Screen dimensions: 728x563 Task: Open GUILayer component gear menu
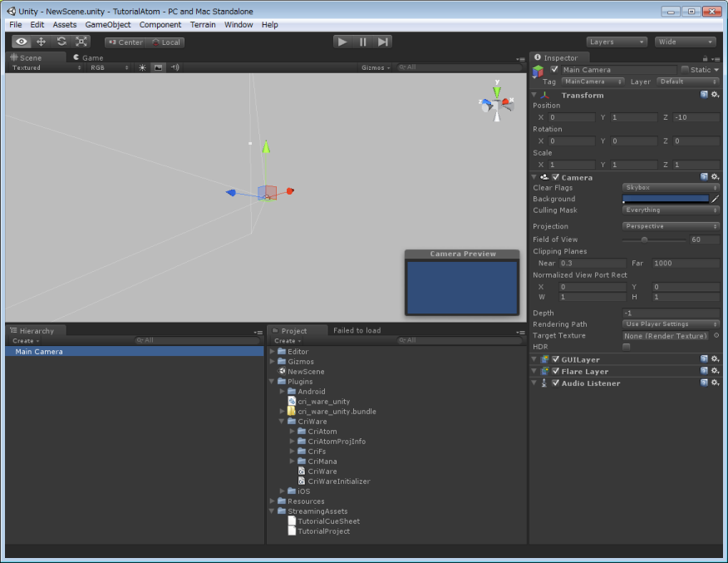click(715, 359)
